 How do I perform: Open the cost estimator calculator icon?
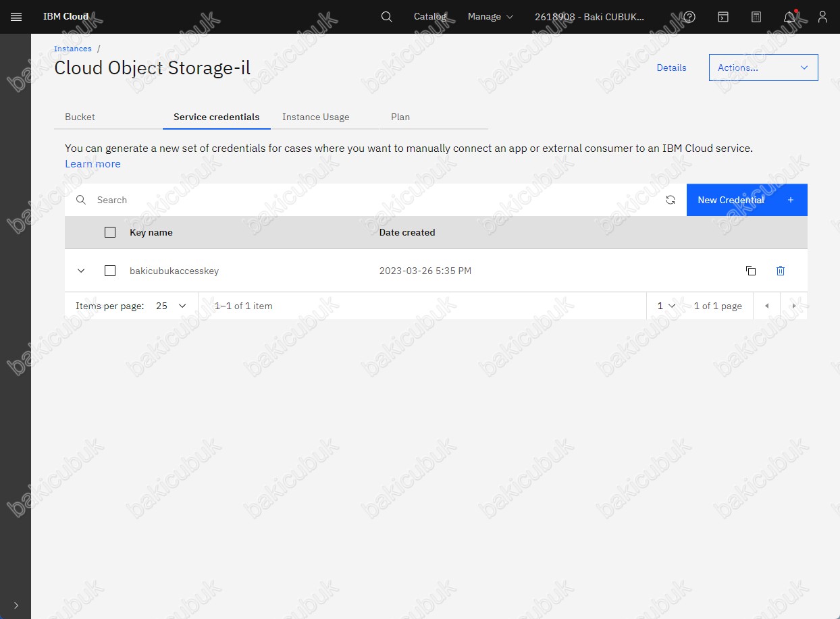click(756, 17)
